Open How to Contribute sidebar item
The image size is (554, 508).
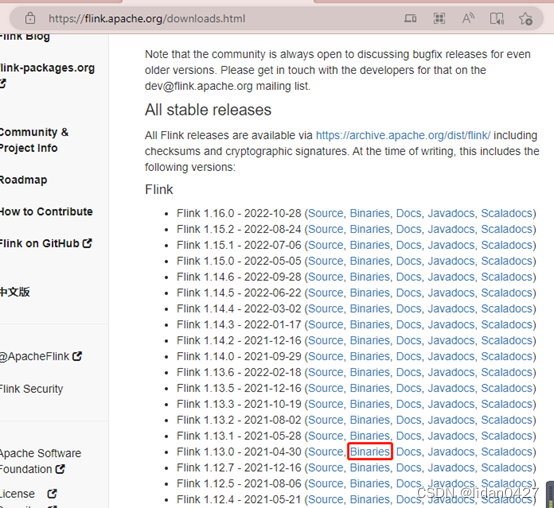(46, 212)
